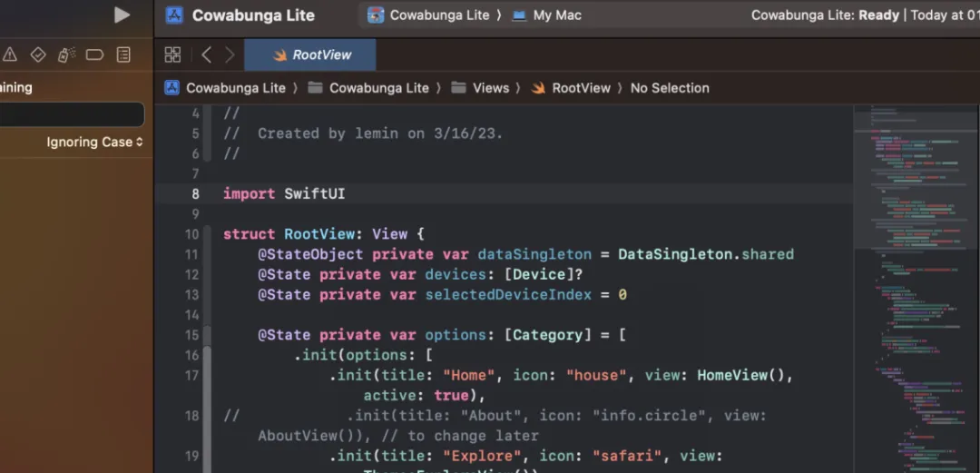Click the minimap code overview
This screenshot has height=473, width=980.
pos(916,288)
